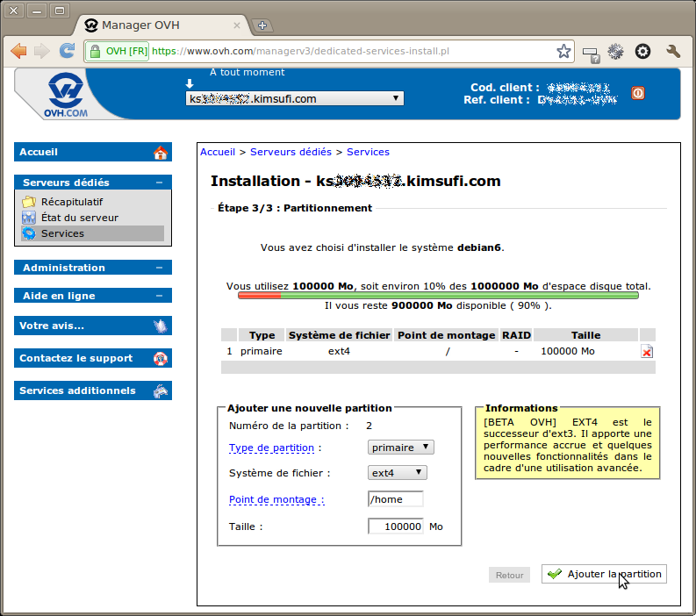Click the lifebuoy icon on Contactez le support
Image resolution: width=696 pixels, height=616 pixels.
pyautogui.click(x=161, y=358)
